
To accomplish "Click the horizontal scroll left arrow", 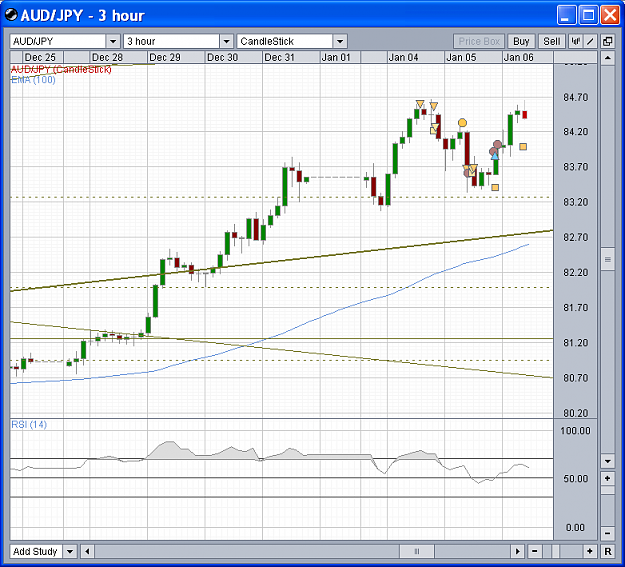I will [87, 552].
